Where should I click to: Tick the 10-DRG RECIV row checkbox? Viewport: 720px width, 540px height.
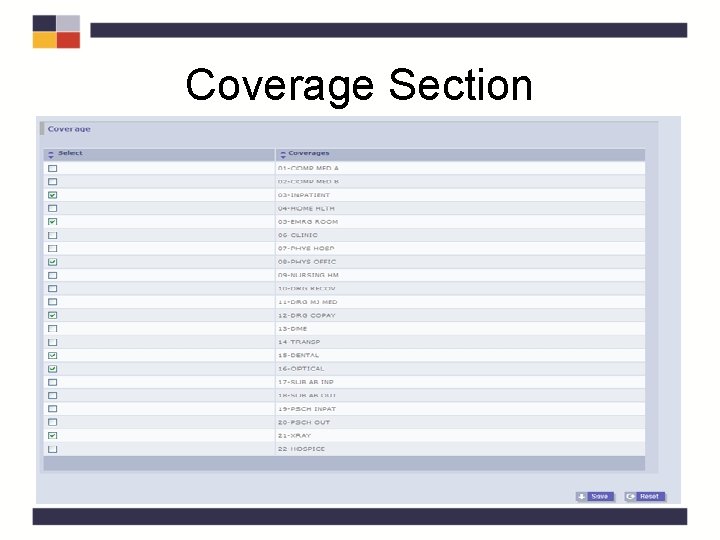[53, 288]
